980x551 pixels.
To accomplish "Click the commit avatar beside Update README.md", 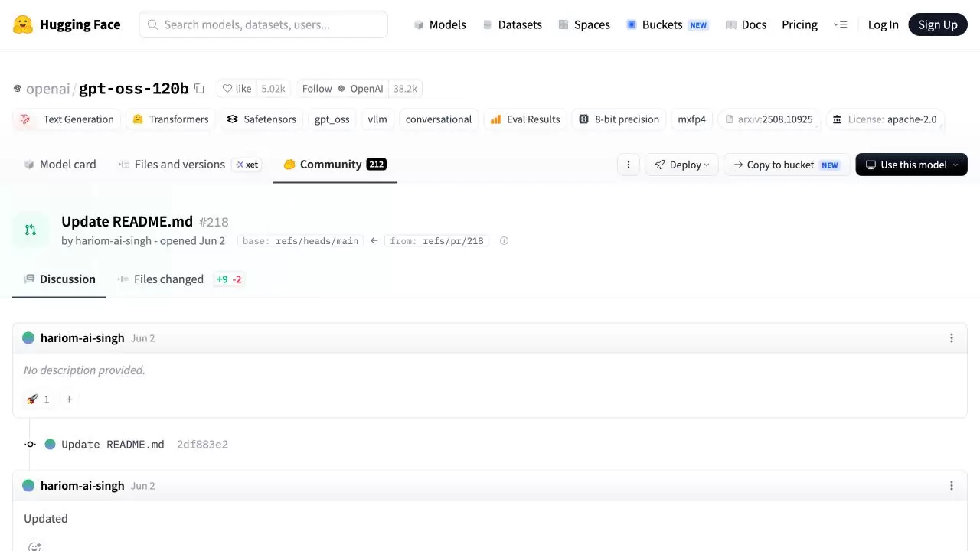I will 50,444.
